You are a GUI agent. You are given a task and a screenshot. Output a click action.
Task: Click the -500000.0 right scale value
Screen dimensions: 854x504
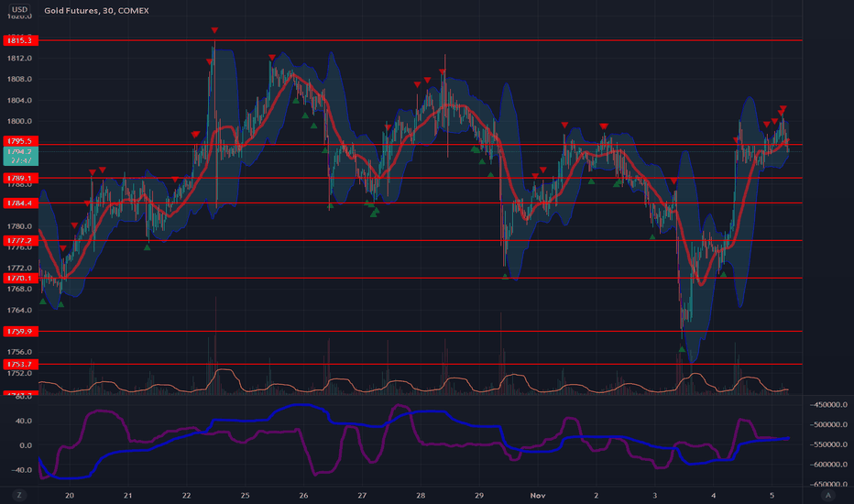click(828, 424)
